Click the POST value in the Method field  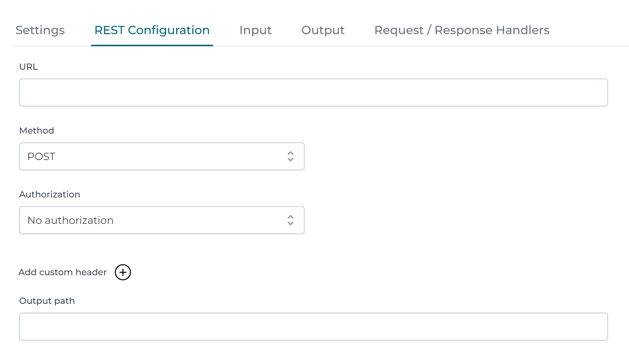click(42, 157)
